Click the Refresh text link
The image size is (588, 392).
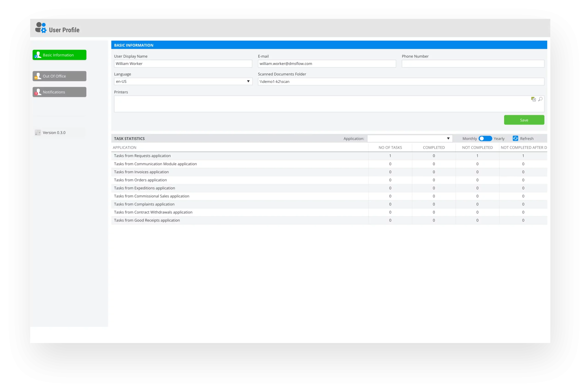[526, 138]
